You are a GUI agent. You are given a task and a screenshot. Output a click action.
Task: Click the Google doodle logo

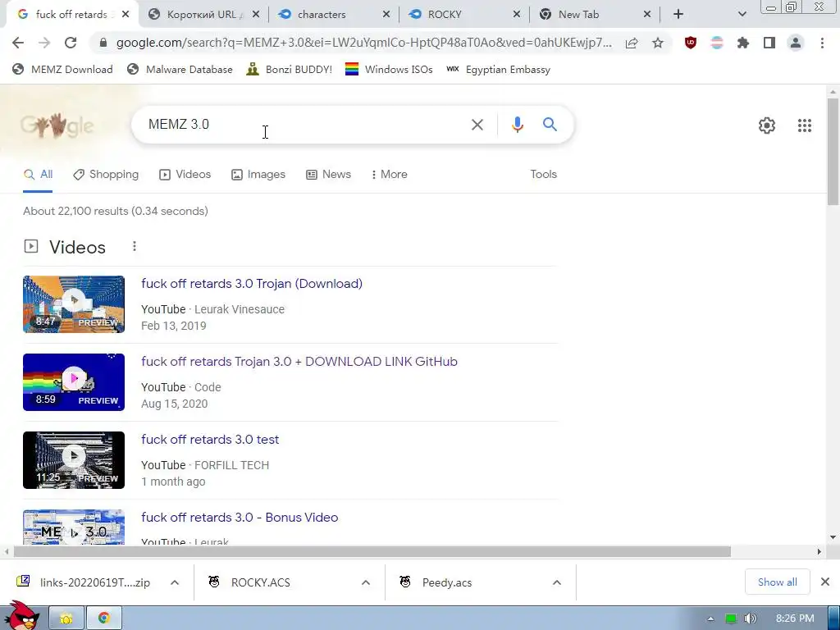57,125
